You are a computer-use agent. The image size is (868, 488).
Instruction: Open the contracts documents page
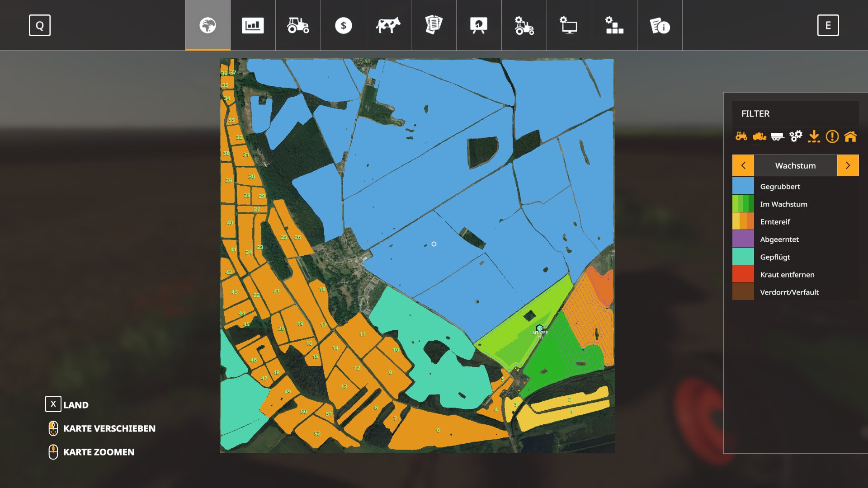tap(434, 25)
